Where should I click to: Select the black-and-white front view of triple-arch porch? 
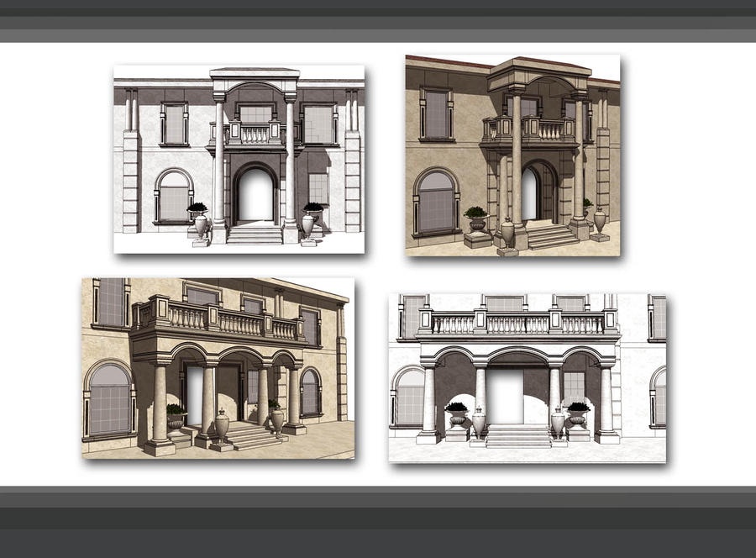tap(528, 377)
